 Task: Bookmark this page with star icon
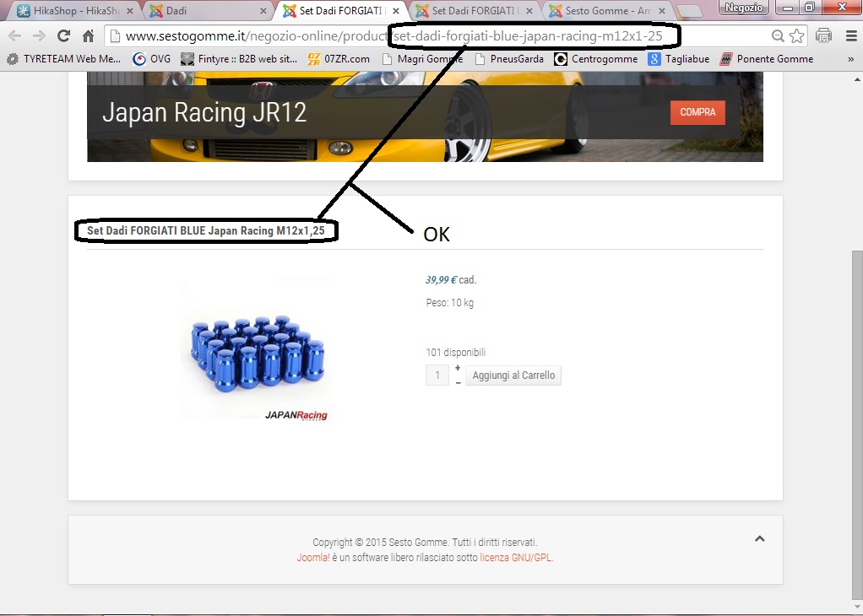coord(796,36)
